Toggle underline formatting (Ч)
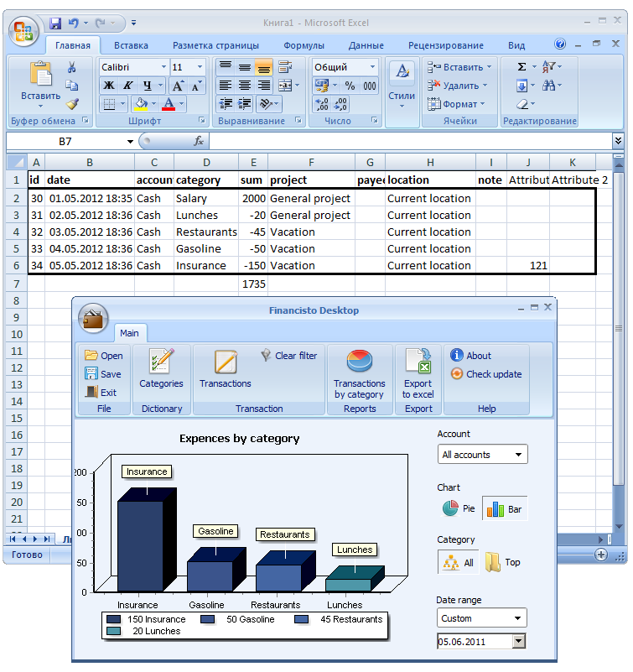Viewport: 633px width, 672px height. [148, 86]
